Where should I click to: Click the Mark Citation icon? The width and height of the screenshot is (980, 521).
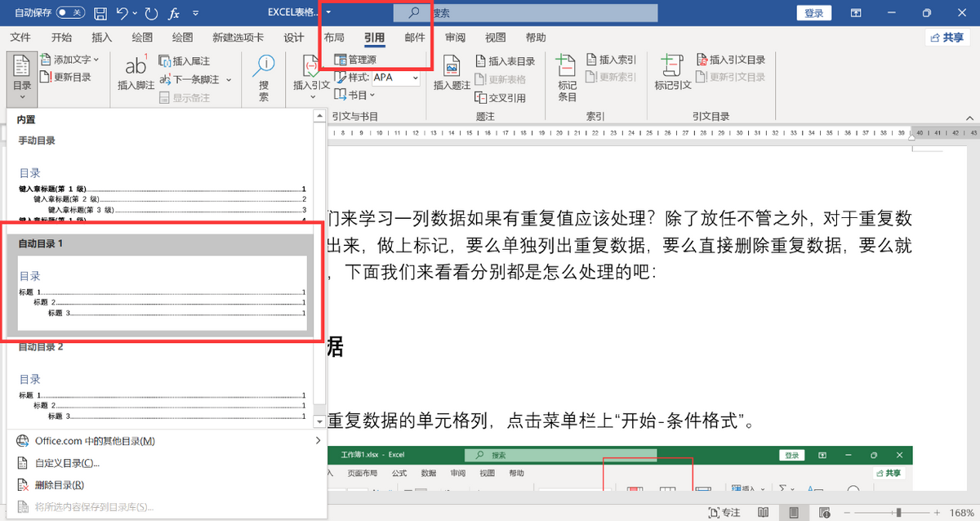[x=672, y=67]
